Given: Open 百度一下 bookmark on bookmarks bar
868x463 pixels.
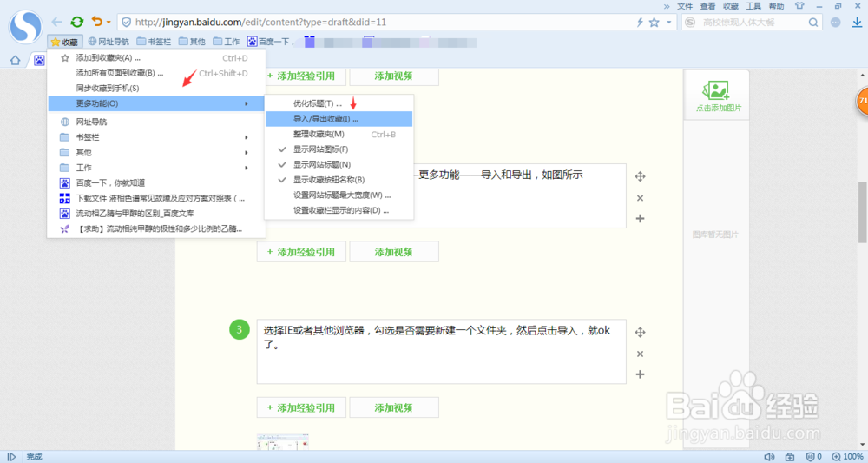Looking at the screenshot, I should coord(270,42).
